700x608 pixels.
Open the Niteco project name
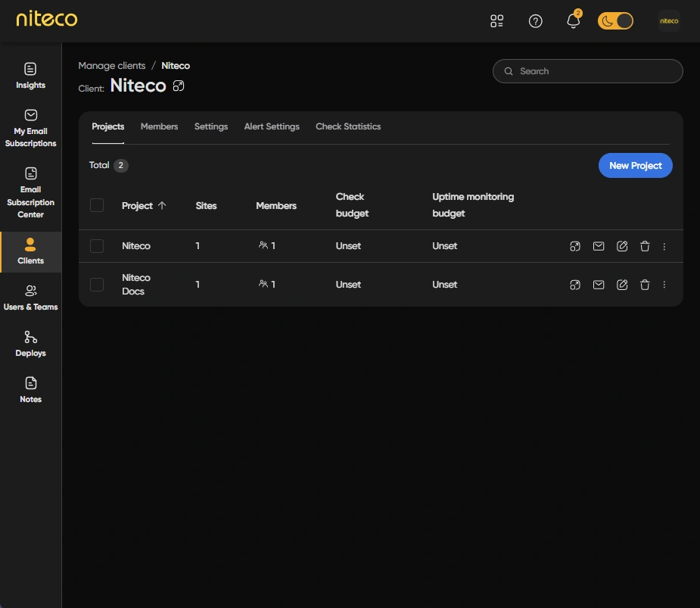136,246
